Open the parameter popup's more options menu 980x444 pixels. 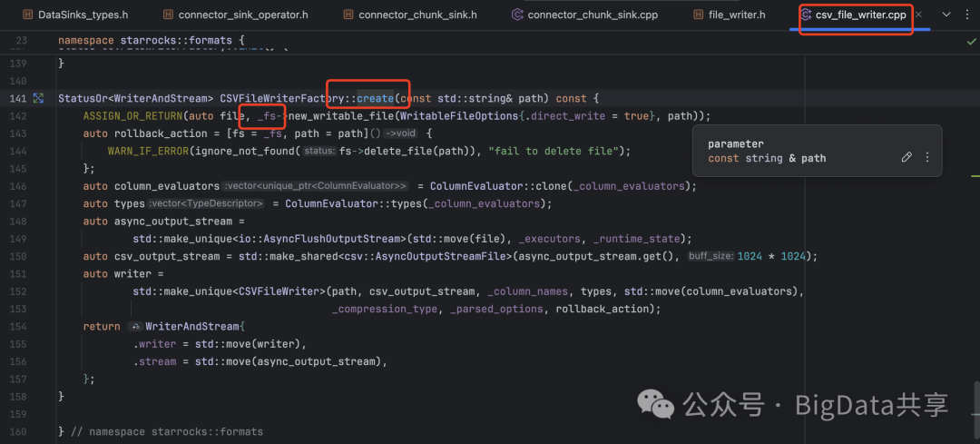pos(927,158)
